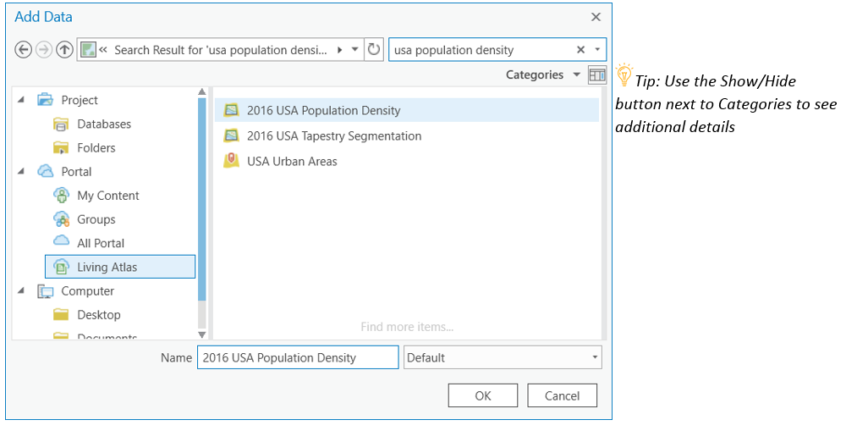Click the Search Result path bar text
868x431 pixels.
221,50
